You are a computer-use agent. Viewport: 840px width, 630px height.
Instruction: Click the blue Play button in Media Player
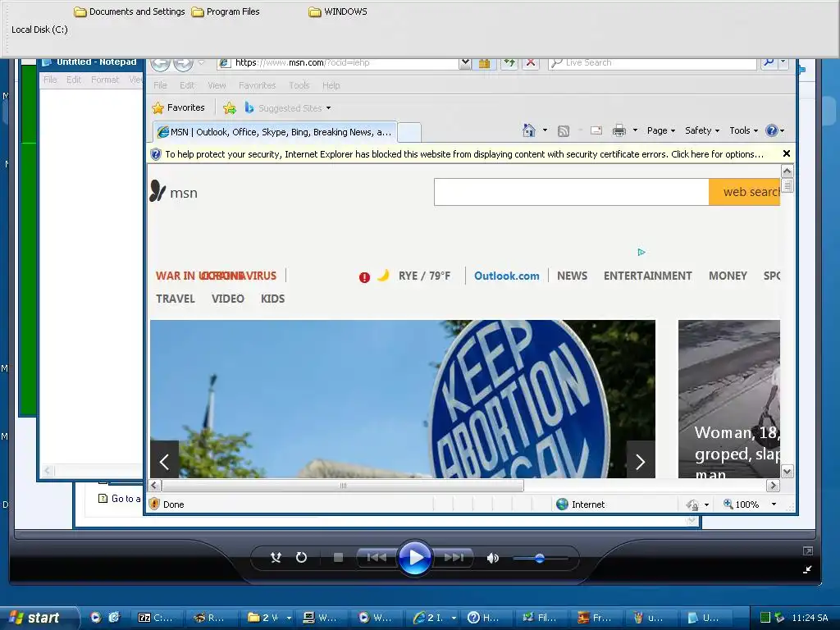pyautogui.click(x=415, y=558)
